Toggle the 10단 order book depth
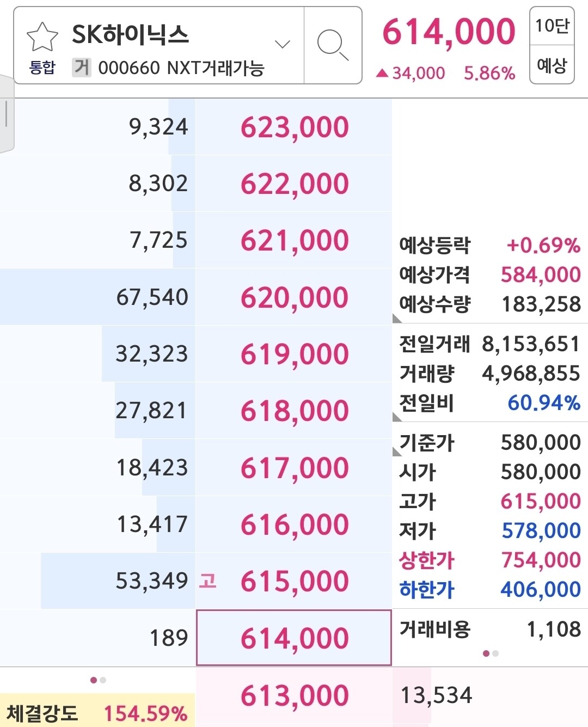The image size is (588, 727). [552, 26]
